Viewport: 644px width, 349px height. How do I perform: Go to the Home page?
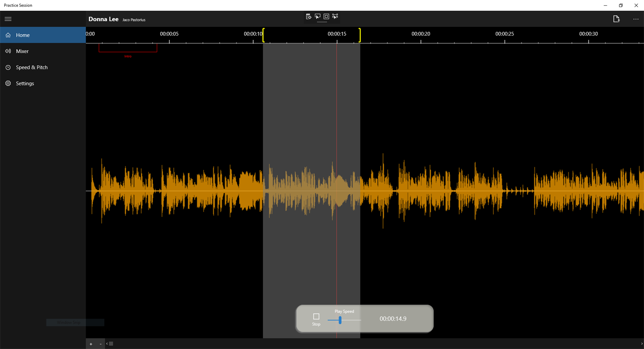(43, 35)
